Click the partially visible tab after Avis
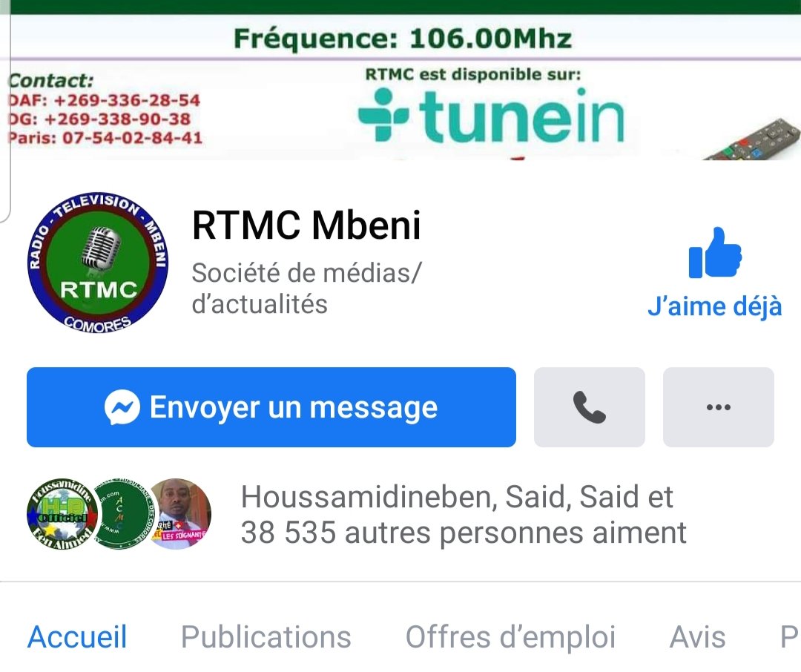 coord(791,636)
